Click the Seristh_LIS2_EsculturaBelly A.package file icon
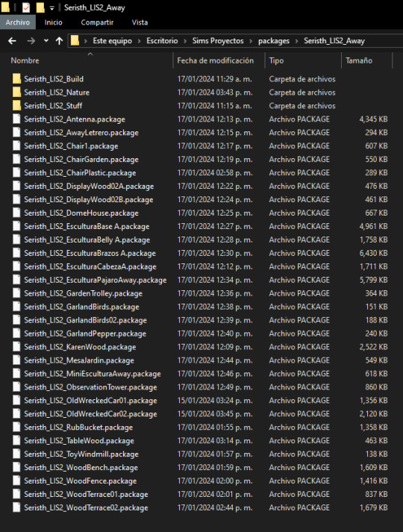Image resolution: width=403 pixels, height=532 pixels. coord(16,240)
